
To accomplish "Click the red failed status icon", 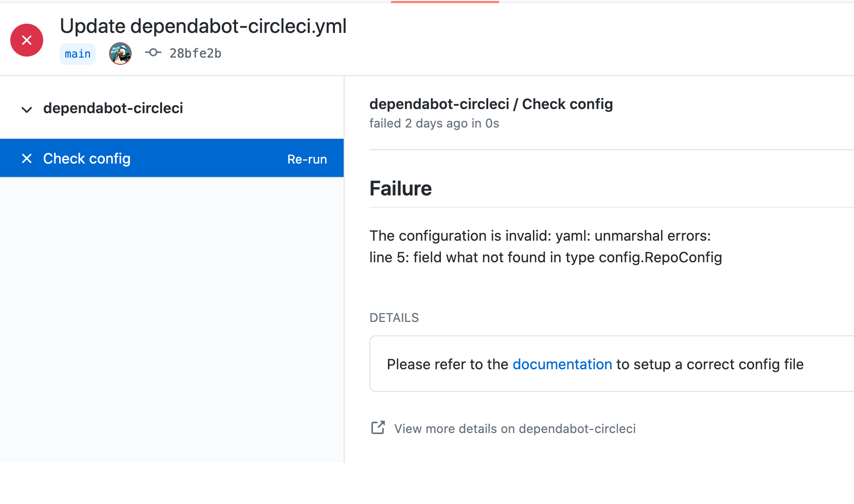I will 27,40.
